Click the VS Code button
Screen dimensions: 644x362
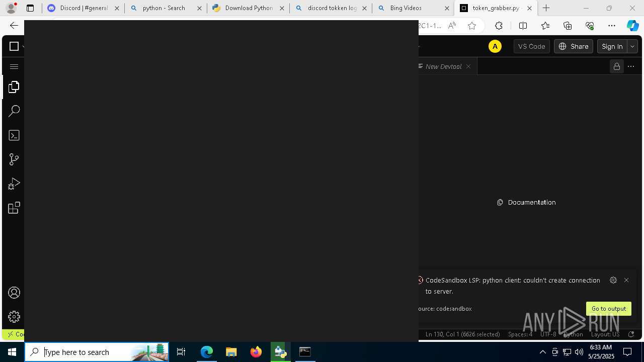(532, 46)
